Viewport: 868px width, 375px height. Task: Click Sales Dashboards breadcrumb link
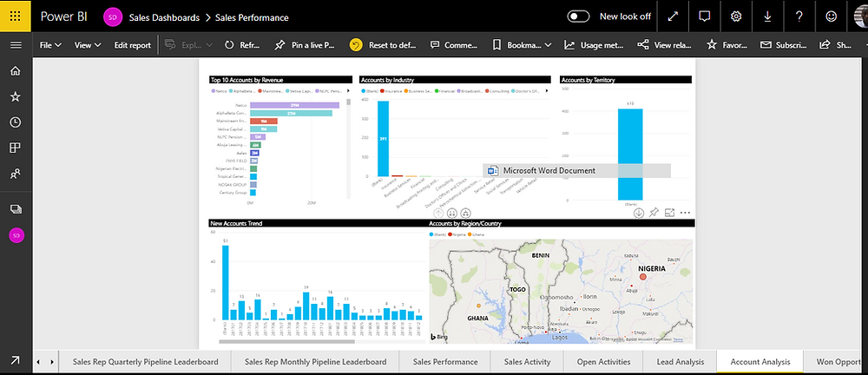164,17
